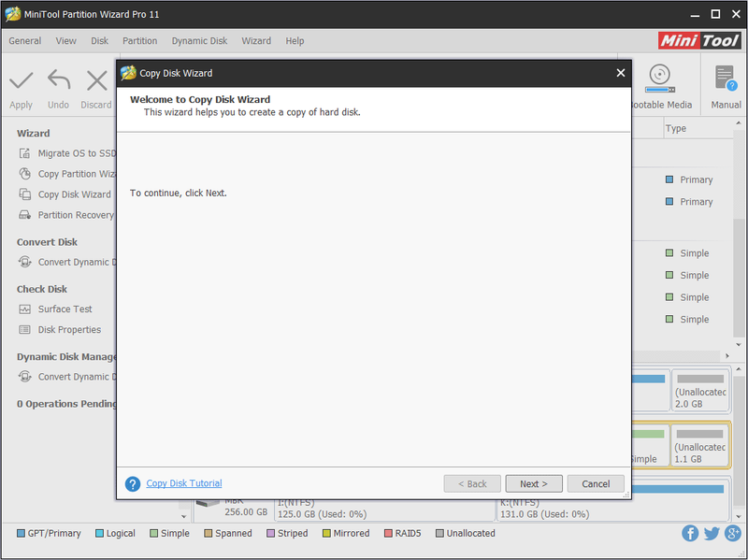The image size is (748, 560).
Task: Click the Next button
Action: click(534, 483)
